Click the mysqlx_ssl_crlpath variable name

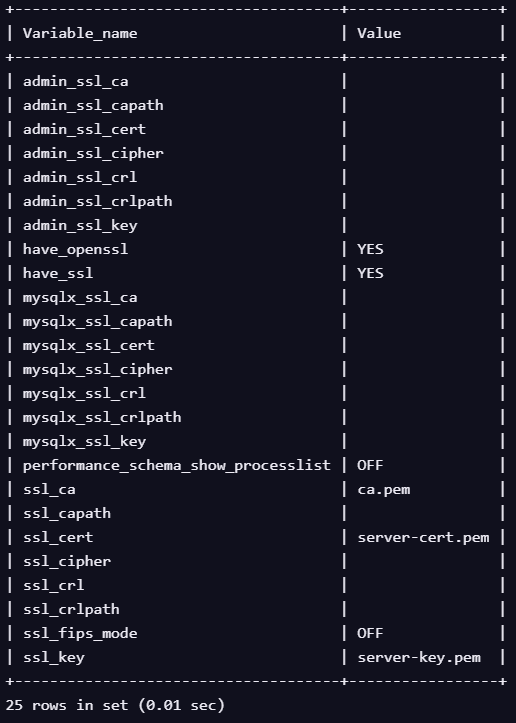coord(102,417)
